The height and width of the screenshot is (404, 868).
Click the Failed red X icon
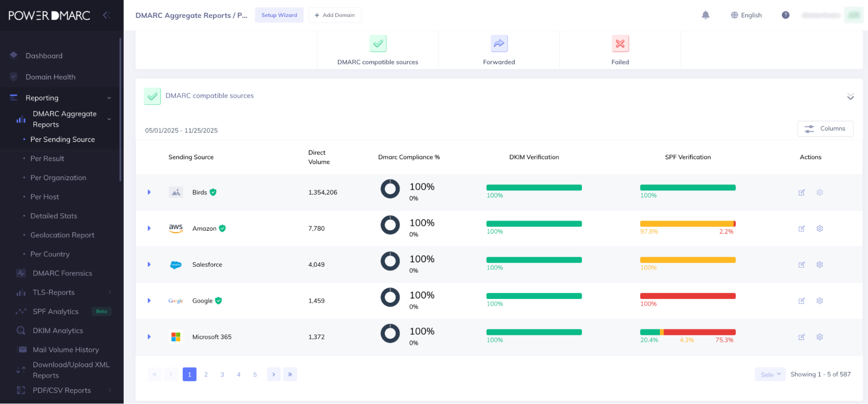click(620, 43)
